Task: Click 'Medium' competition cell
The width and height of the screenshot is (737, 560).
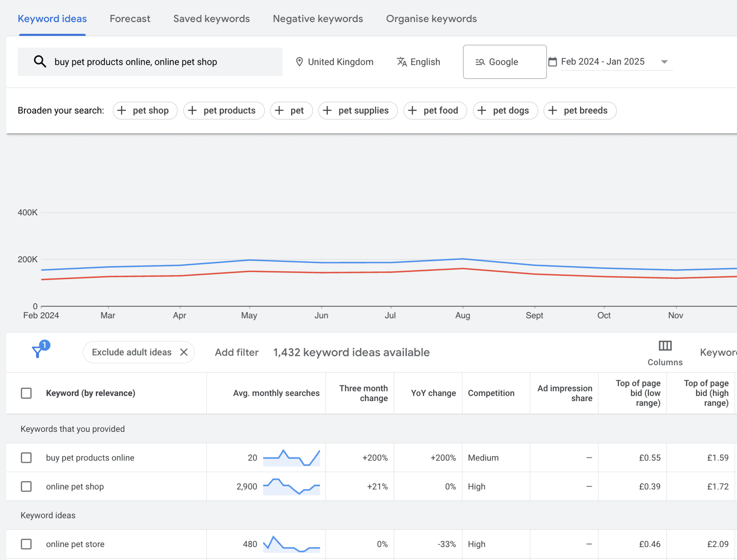Action: click(483, 458)
